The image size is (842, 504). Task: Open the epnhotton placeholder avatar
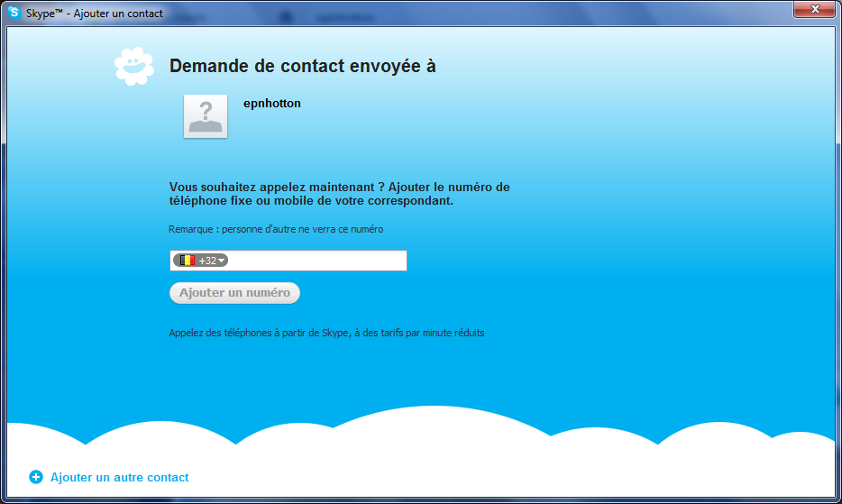(x=206, y=116)
